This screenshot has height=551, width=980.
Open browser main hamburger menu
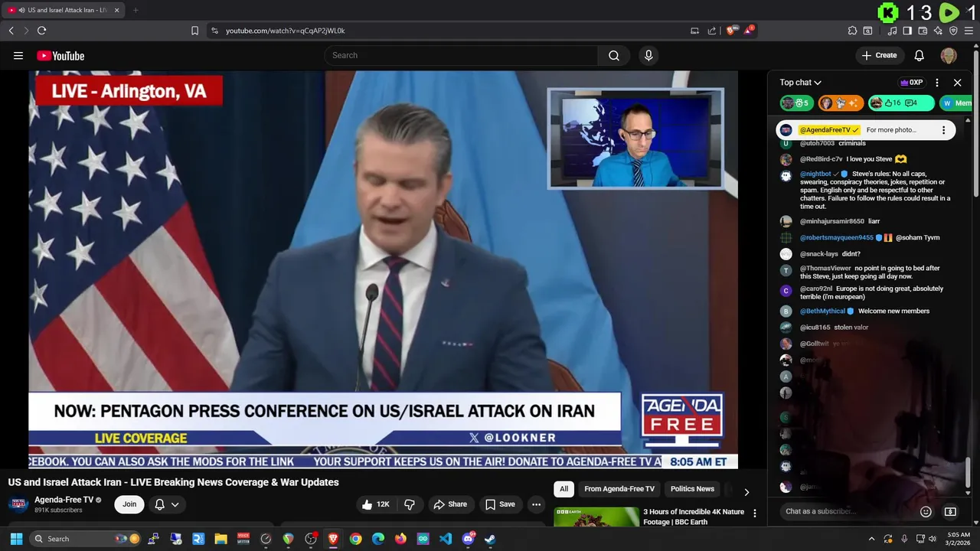tap(969, 31)
